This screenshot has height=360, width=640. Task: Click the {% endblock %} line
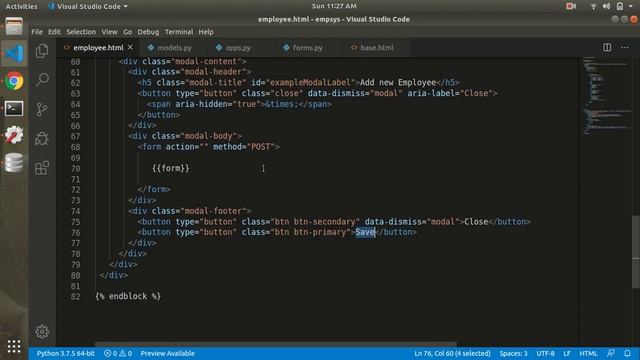point(128,296)
